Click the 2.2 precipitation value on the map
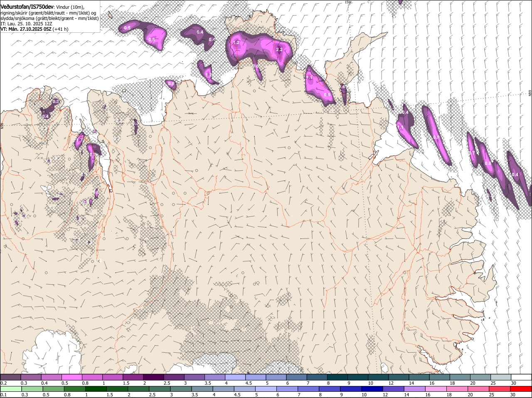The image size is (532, 398). pos(279,49)
